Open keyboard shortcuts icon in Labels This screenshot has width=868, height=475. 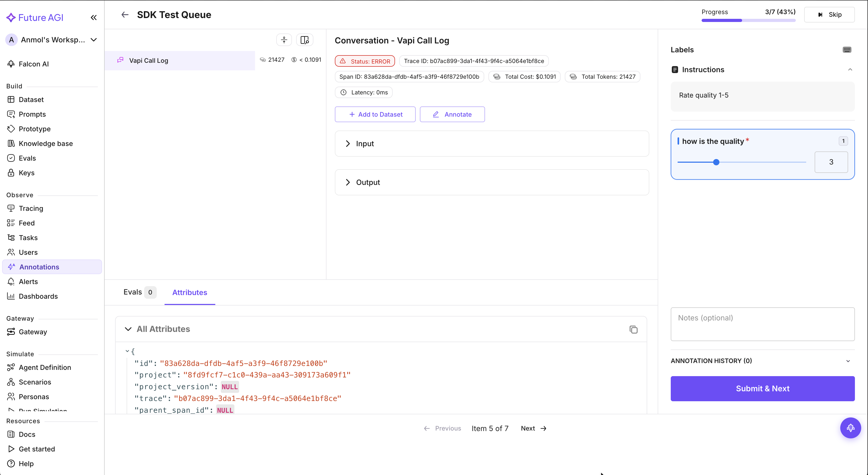847,50
